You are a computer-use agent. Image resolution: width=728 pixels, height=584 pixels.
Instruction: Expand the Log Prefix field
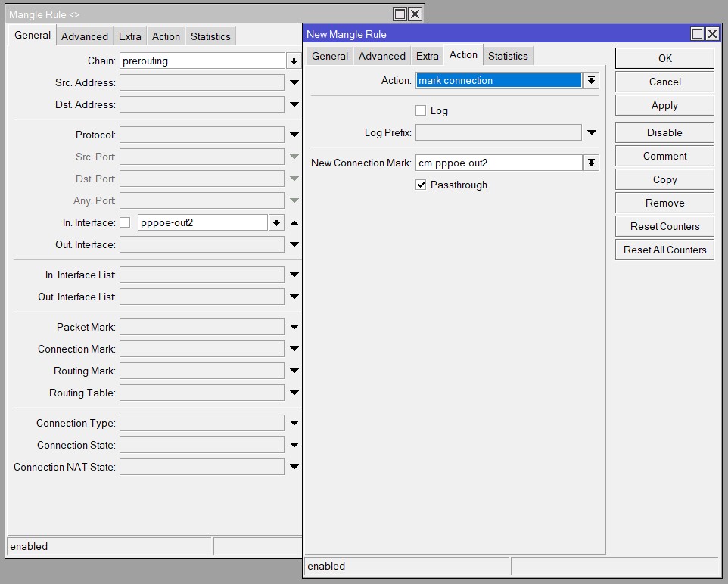pyautogui.click(x=592, y=132)
